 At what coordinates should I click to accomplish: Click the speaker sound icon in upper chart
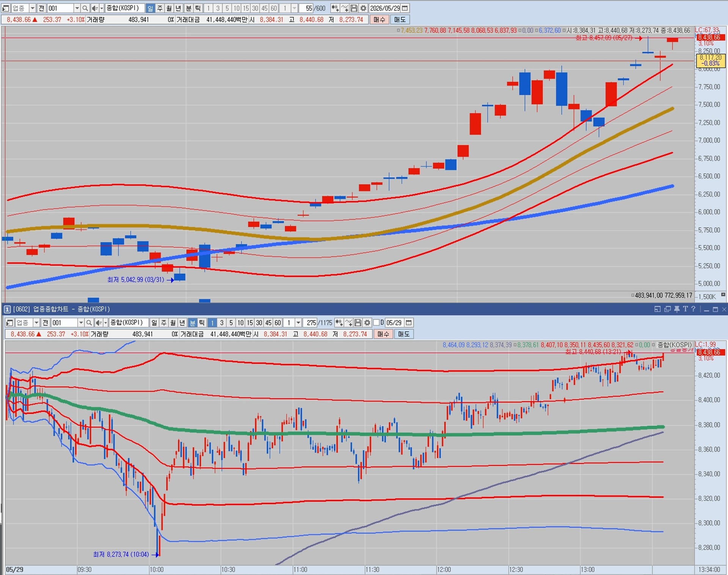pyautogui.click(x=94, y=8)
